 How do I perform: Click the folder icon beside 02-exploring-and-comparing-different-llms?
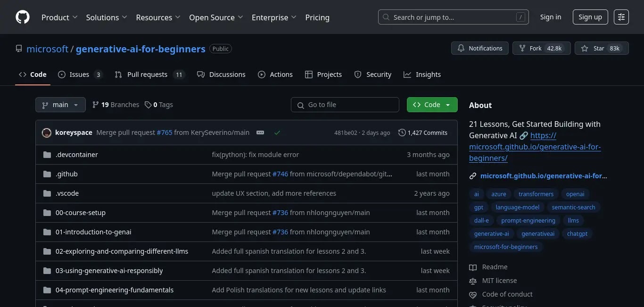47,251
